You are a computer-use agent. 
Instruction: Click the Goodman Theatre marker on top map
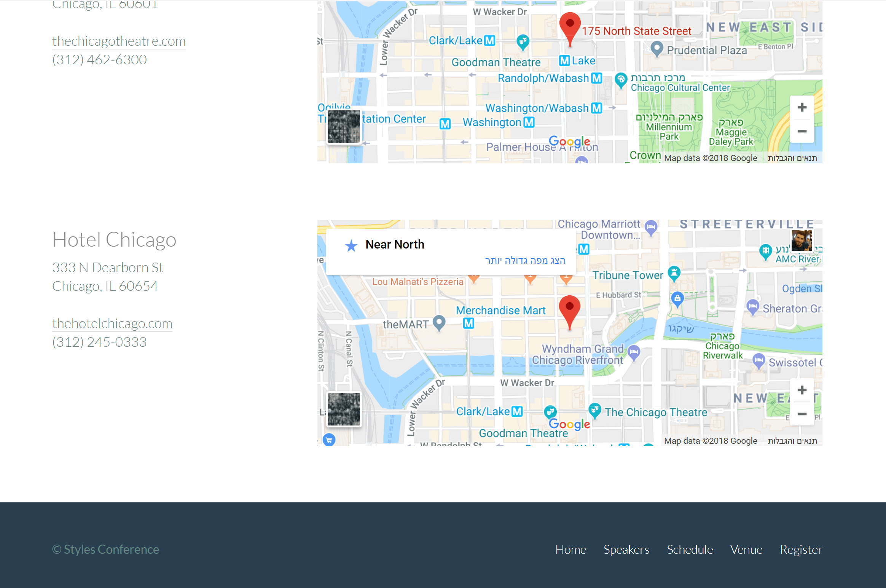click(x=523, y=42)
